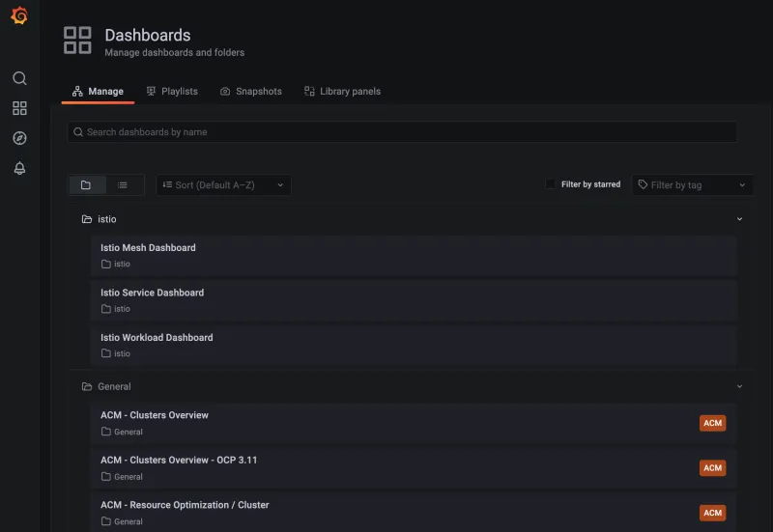The width and height of the screenshot is (773, 532).
Task: Switch to the Manage tab
Action: click(x=98, y=91)
